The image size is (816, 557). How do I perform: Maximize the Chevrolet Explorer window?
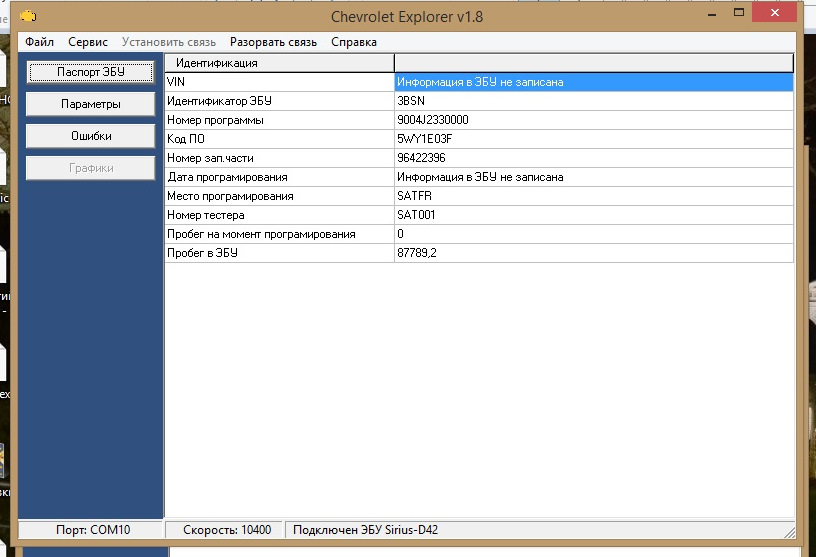pos(738,12)
